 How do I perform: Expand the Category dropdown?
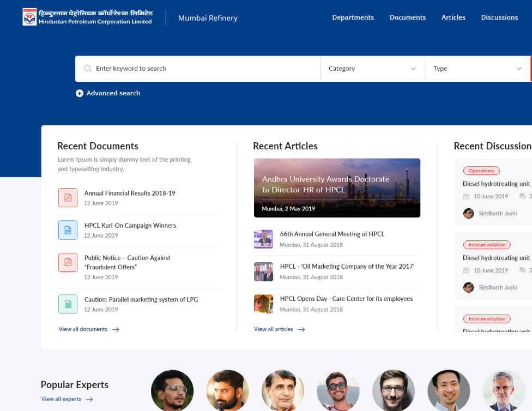372,69
